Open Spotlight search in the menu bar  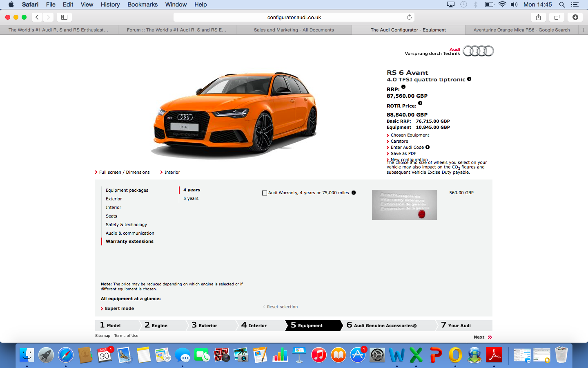point(562,4)
